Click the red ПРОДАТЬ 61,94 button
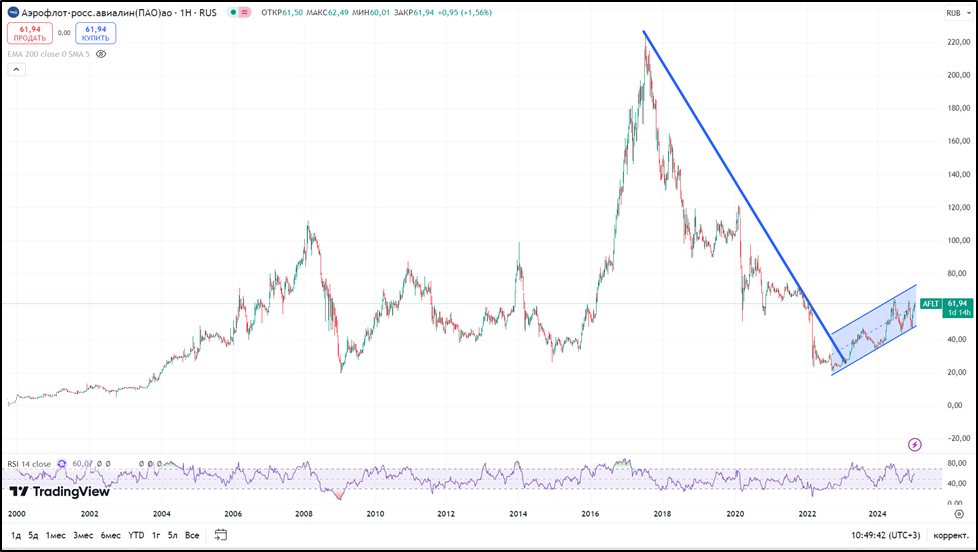Screen dimensions: 978x552 (30, 34)
